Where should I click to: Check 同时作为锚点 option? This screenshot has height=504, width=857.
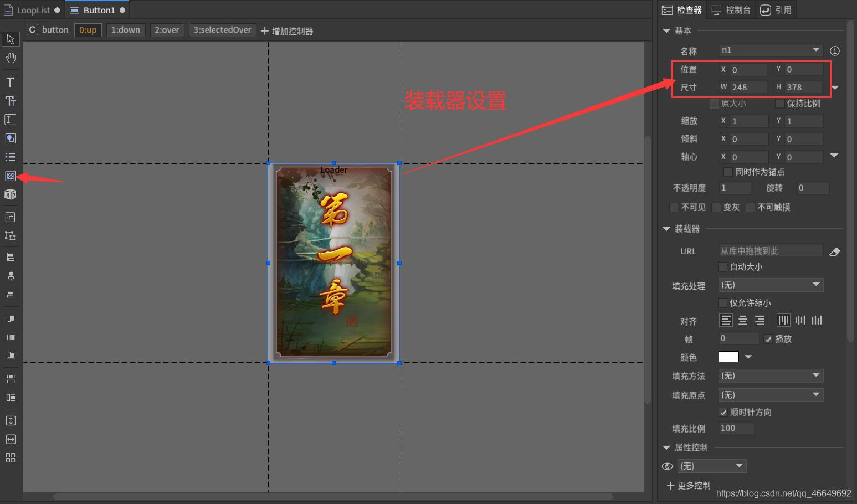click(728, 172)
